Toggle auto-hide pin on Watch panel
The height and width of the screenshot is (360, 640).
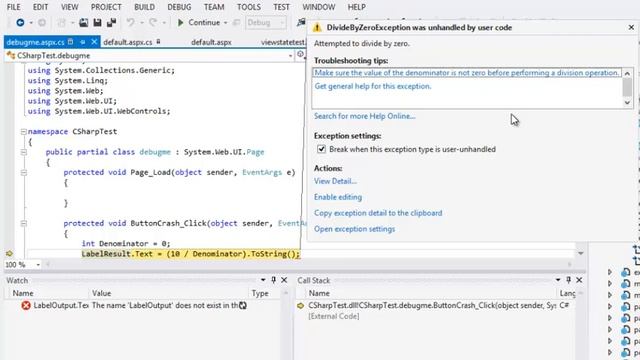click(x=273, y=280)
